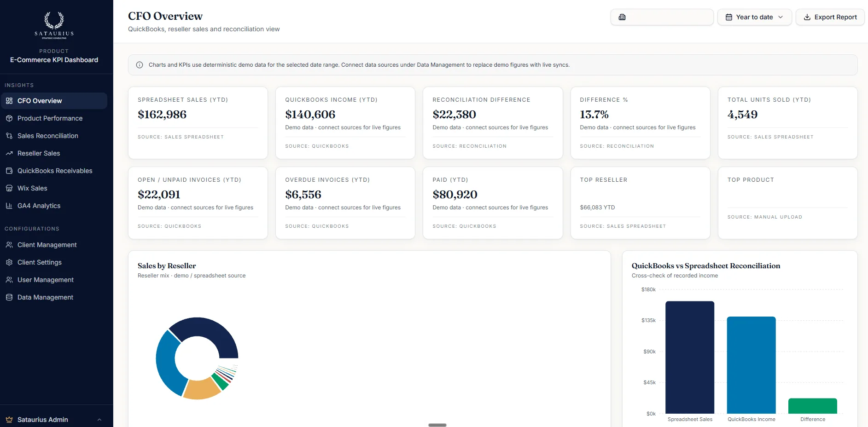Open the Reseller Sales page

pyautogui.click(x=54, y=153)
